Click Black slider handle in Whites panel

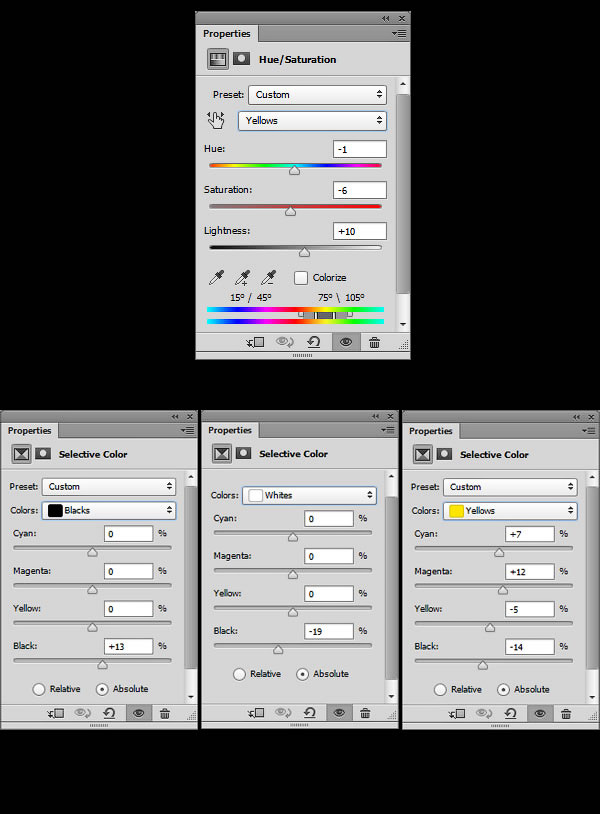pos(278,649)
